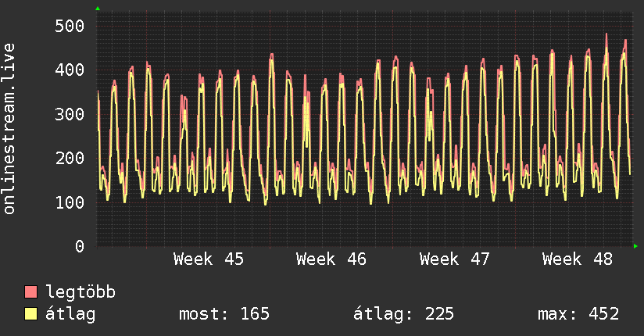Select the 400 y-axis tick label

point(70,70)
